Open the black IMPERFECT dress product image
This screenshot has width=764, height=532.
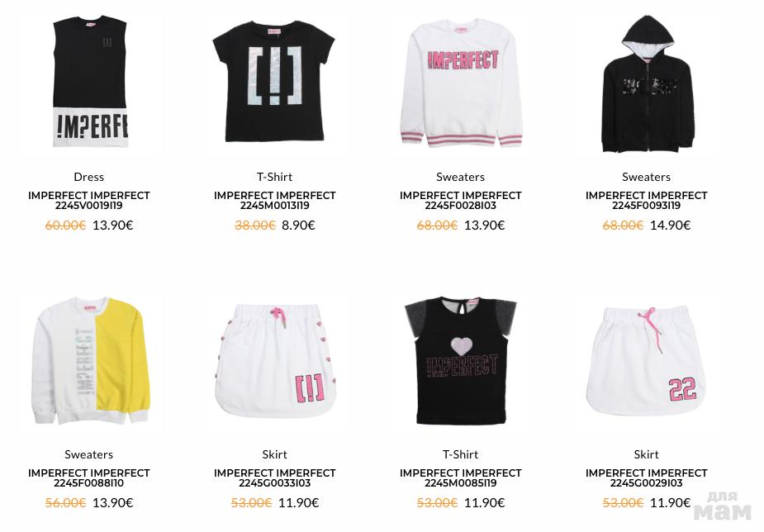pos(90,82)
